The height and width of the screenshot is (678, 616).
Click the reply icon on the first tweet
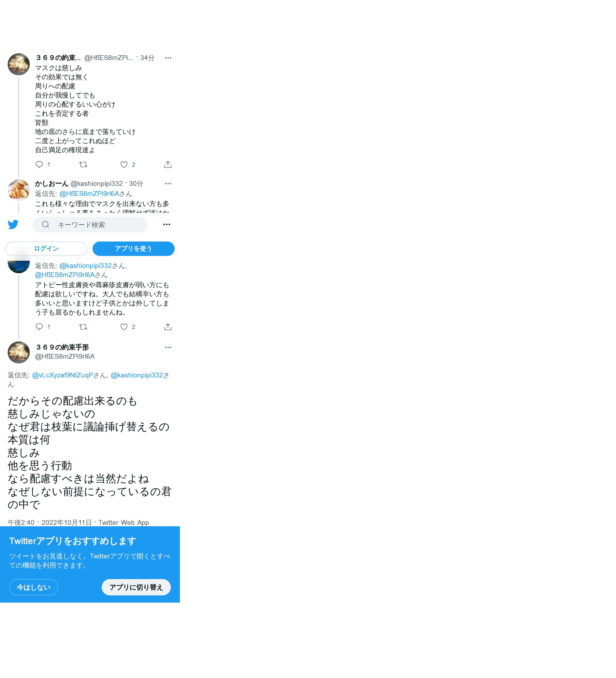click(x=39, y=164)
